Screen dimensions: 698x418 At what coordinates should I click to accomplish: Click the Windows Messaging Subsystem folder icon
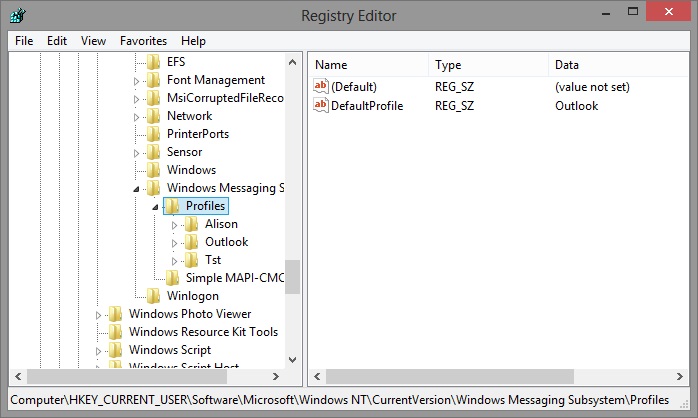pos(154,188)
